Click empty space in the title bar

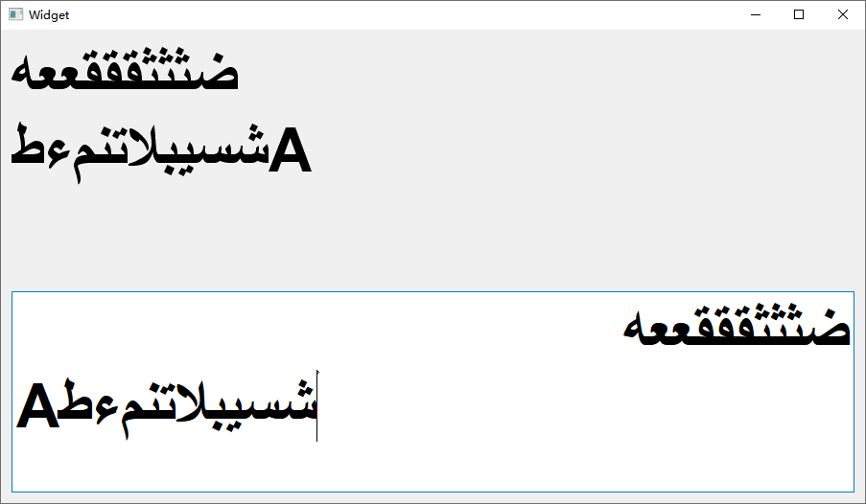click(x=386, y=15)
